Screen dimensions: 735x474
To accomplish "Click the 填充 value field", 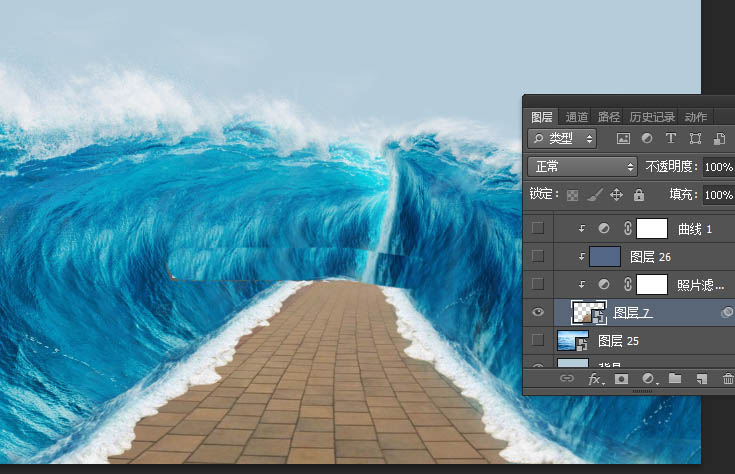I will (718, 195).
